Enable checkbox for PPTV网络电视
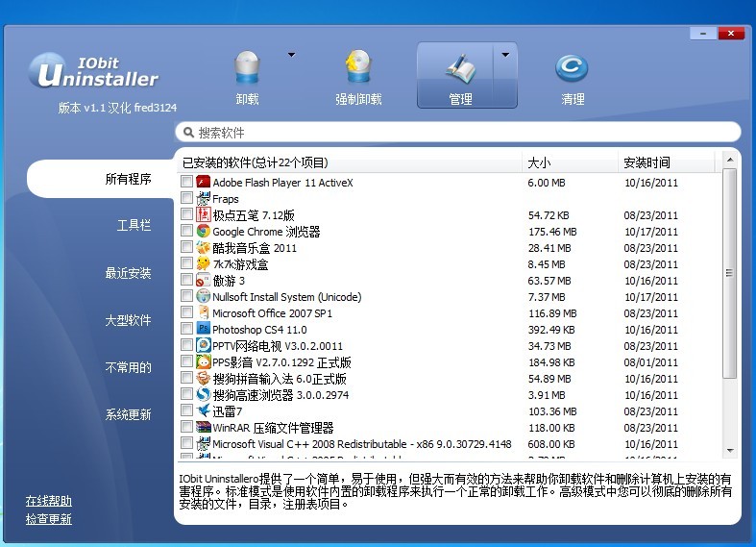756x547 pixels. pyautogui.click(x=186, y=345)
